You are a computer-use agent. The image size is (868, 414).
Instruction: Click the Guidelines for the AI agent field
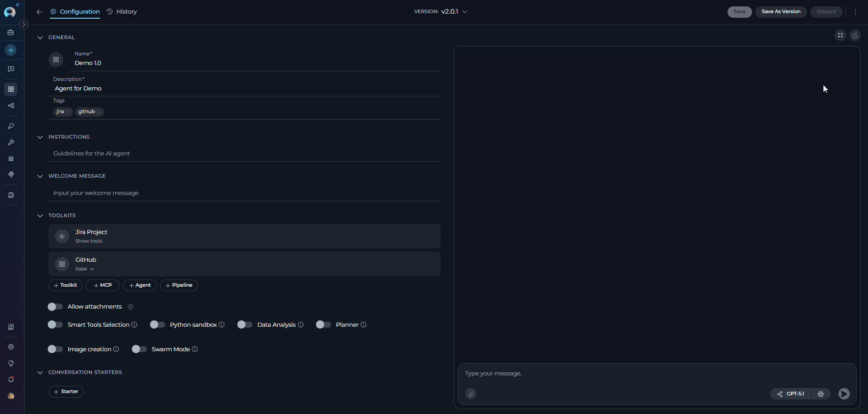[x=245, y=154]
